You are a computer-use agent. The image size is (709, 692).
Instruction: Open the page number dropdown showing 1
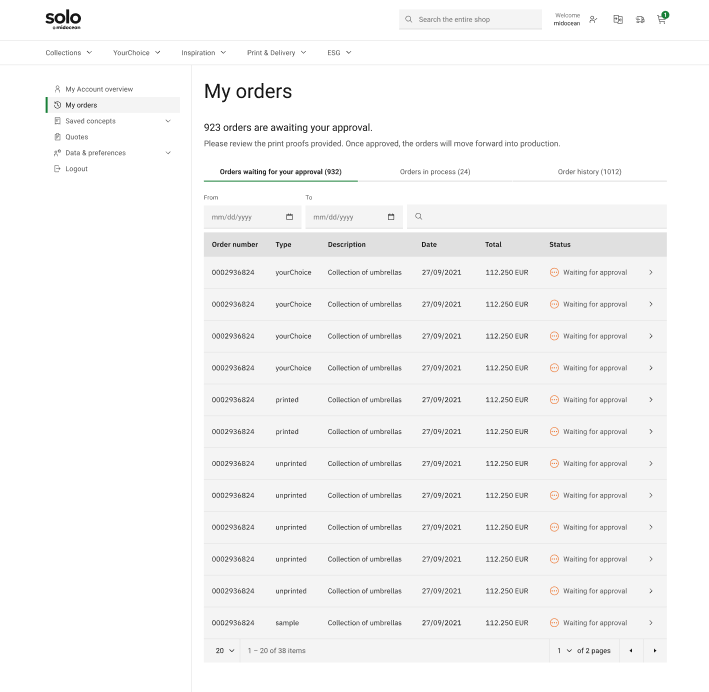click(564, 650)
